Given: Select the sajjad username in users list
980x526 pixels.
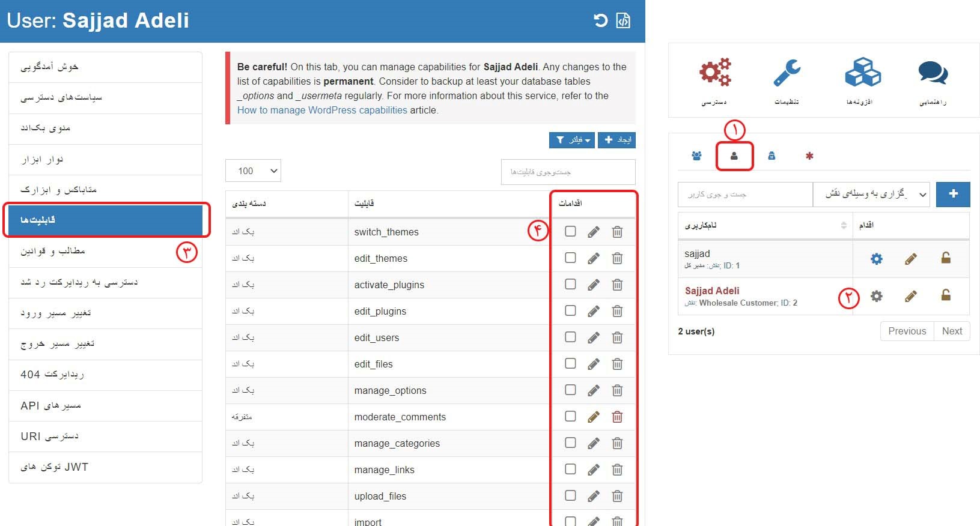Looking at the screenshot, I should [x=697, y=253].
